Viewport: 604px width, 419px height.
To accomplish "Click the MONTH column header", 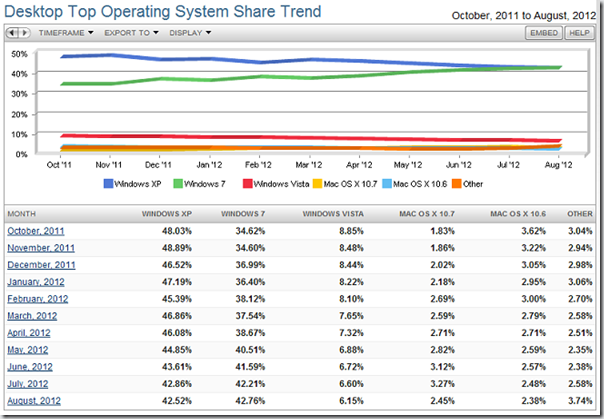I will [x=22, y=214].
